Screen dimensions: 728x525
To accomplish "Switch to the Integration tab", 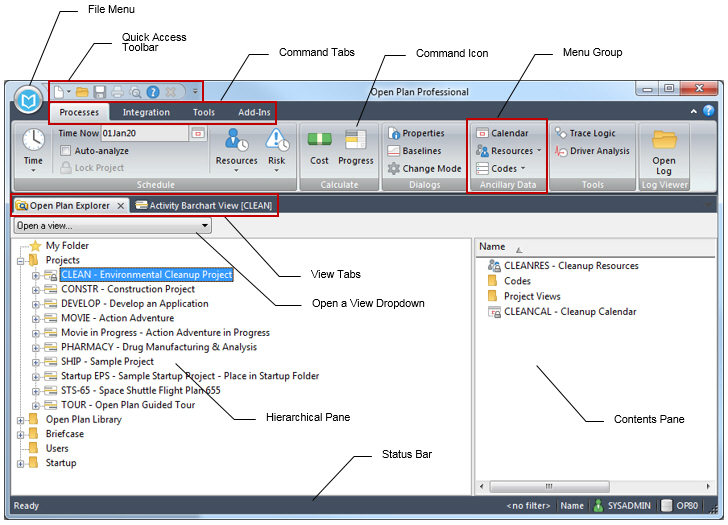I will (x=146, y=112).
